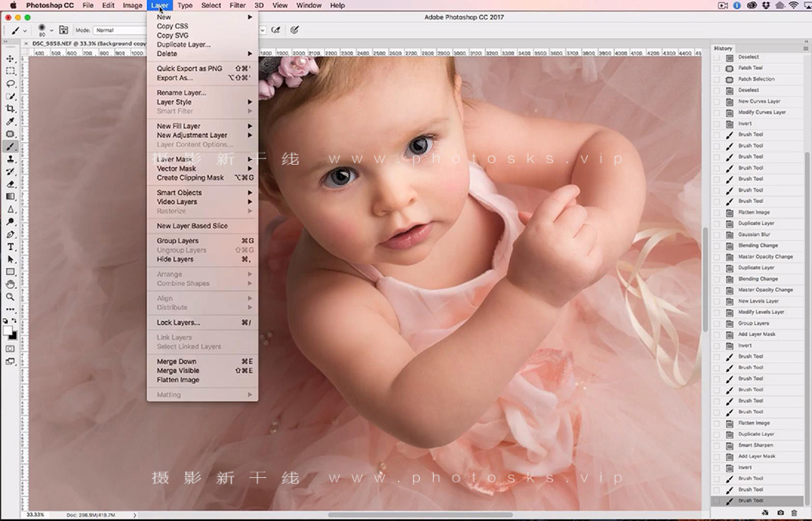Image resolution: width=812 pixels, height=521 pixels.
Task: Select the Quick Selection tool
Action: pyautogui.click(x=11, y=97)
